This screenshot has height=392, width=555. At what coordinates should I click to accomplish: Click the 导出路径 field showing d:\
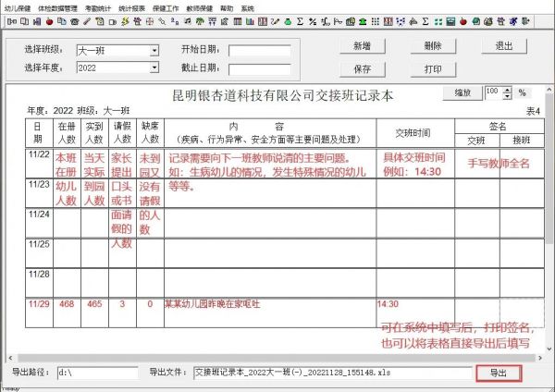click(98, 373)
